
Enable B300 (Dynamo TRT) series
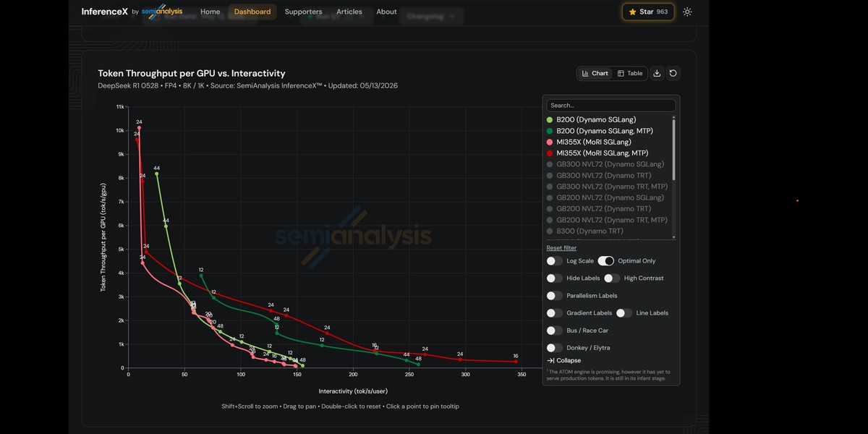click(585, 231)
